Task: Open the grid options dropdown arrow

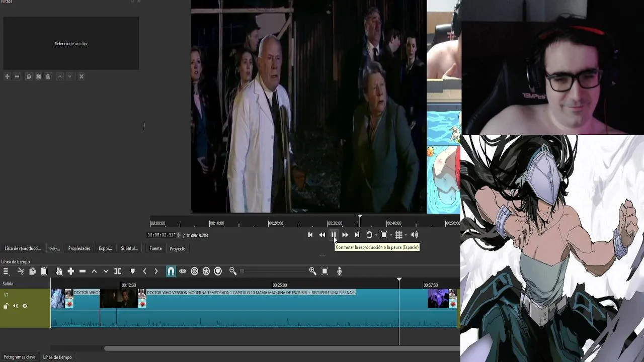Action: point(406,235)
